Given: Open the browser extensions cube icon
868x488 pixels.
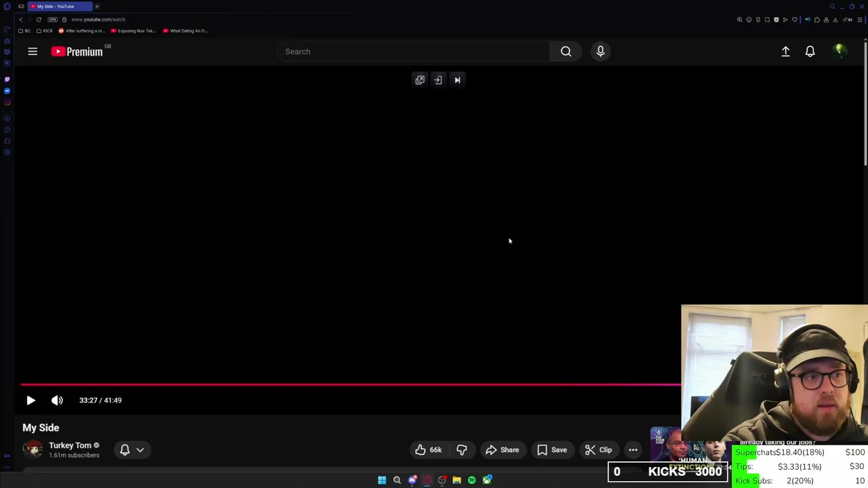Looking at the screenshot, I should pos(817,20).
